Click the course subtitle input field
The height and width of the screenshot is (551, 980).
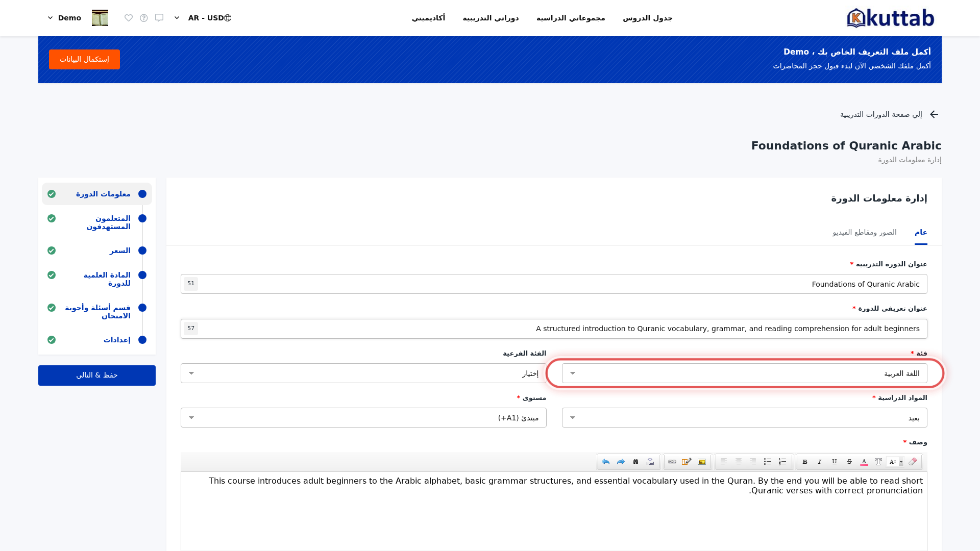click(x=554, y=329)
